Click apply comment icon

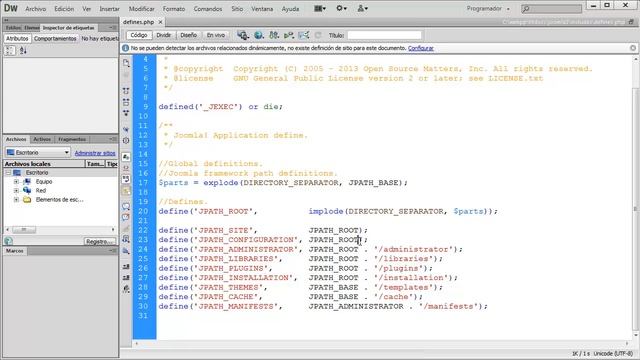[x=126, y=206]
